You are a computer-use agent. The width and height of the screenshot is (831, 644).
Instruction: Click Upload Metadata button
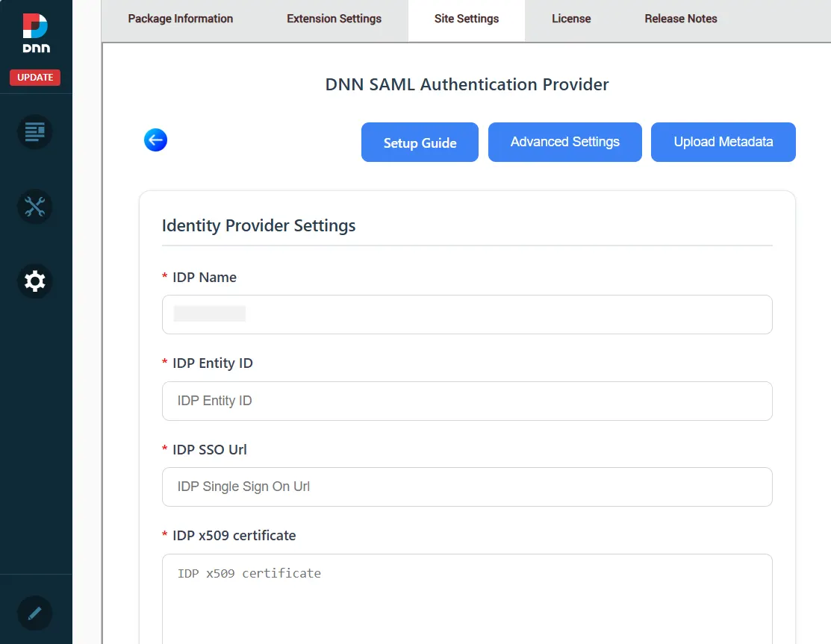723,143
